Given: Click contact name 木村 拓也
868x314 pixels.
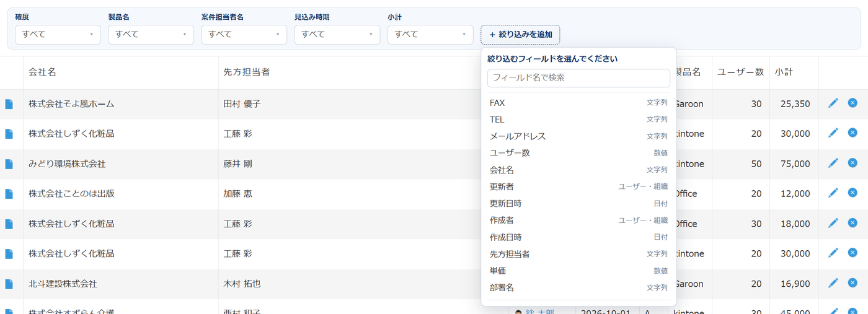Looking at the screenshot, I should pyautogui.click(x=242, y=284).
